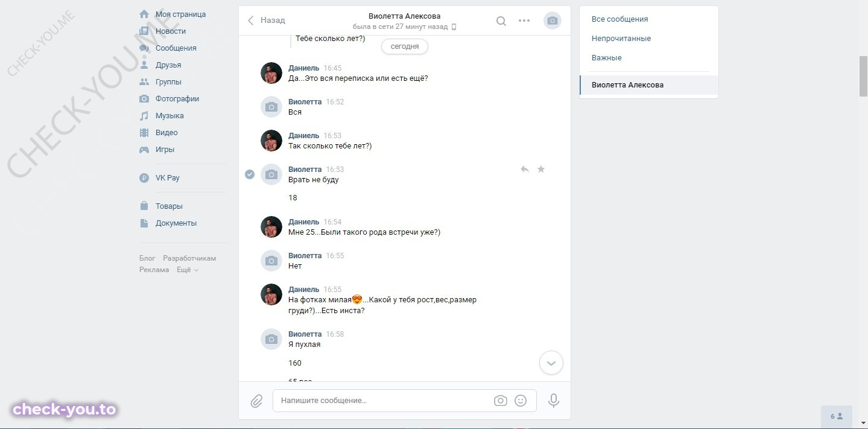This screenshot has height=429, width=868.
Task: Go back using the Назад button
Action: 267,21
